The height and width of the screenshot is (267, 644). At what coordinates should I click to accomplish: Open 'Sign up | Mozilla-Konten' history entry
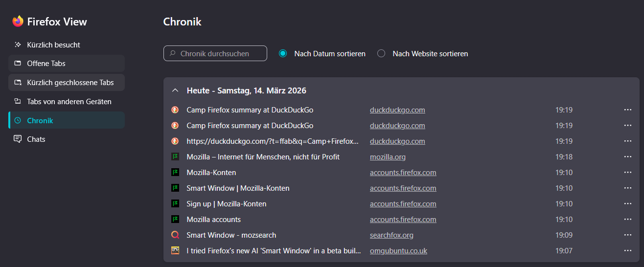tap(227, 204)
